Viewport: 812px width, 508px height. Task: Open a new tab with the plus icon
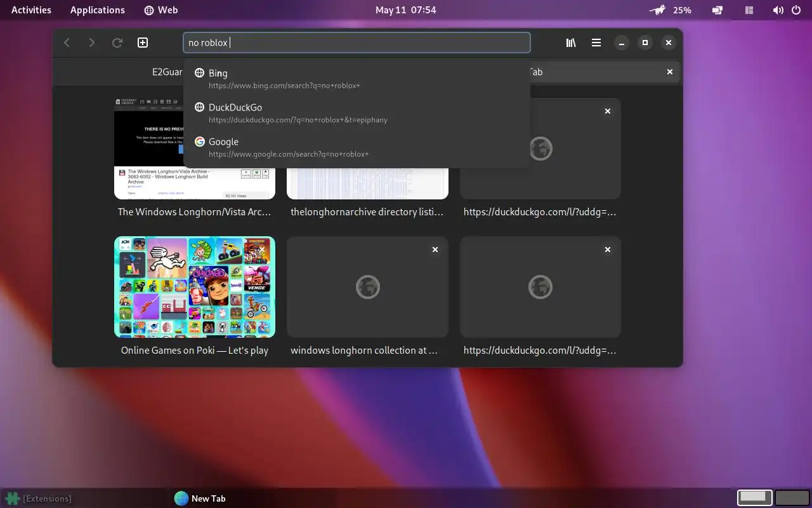point(143,43)
